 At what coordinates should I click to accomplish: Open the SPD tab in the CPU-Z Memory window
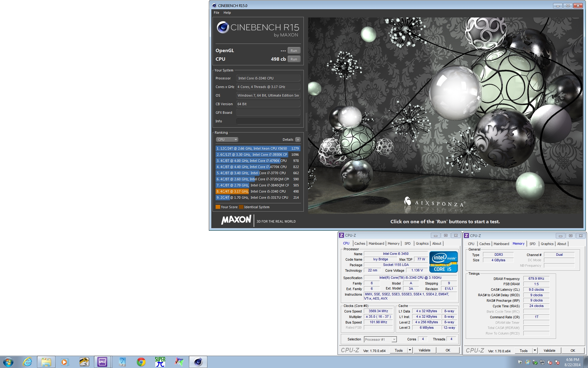coord(533,244)
